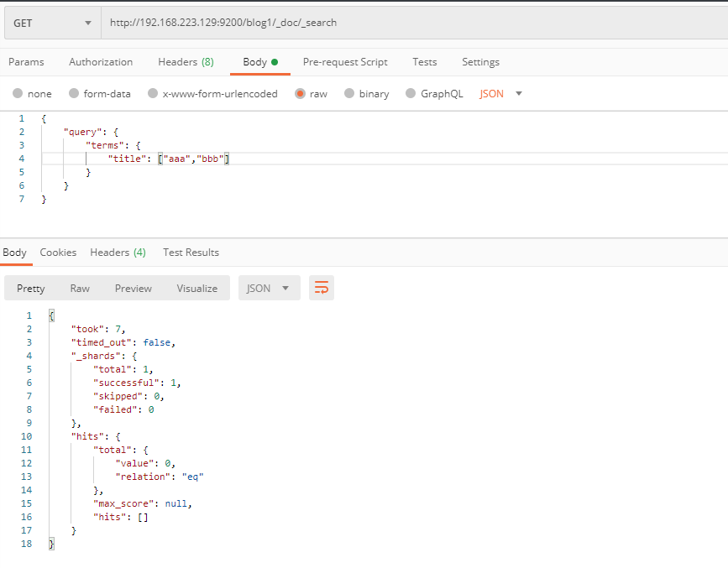Click the "terms" key in request body
The width and height of the screenshot is (728, 568).
(105, 145)
